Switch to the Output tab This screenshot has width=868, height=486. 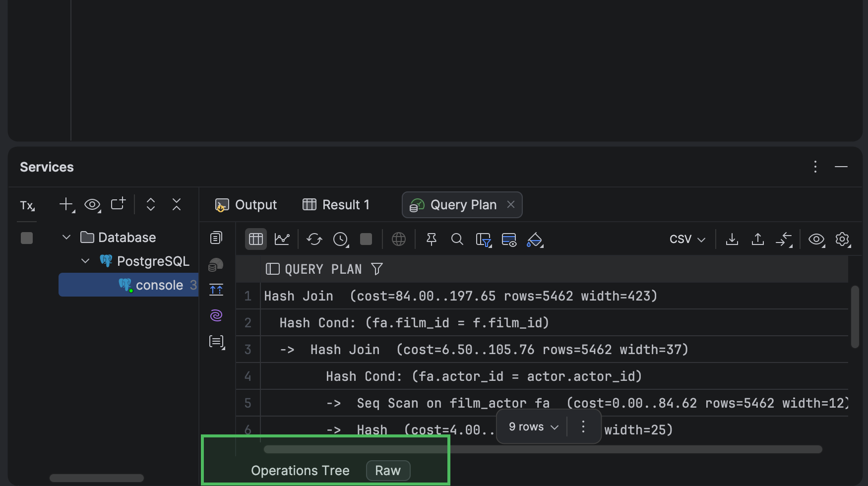[246, 205]
